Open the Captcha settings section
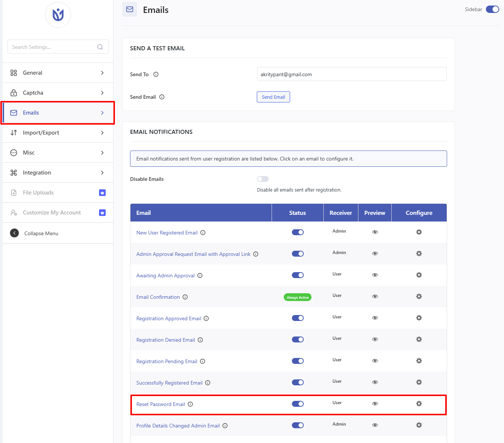The height and width of the screenshot is (443, 504). [58, 93]
